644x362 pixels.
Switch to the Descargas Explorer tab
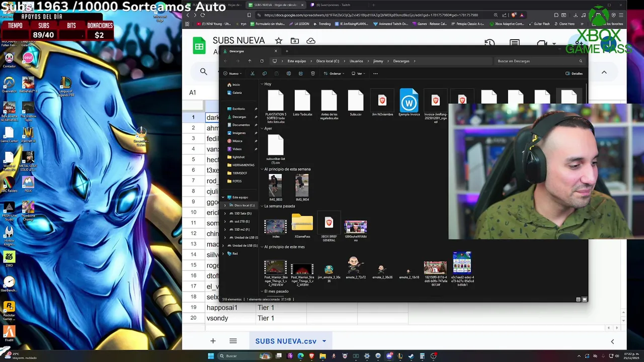tap(250, 51)
